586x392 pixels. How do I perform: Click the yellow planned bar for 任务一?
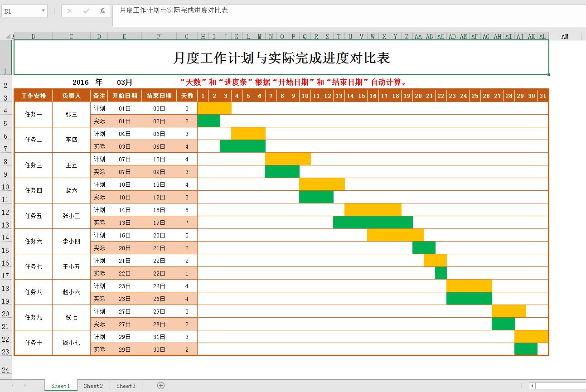[x=214, y=108]
